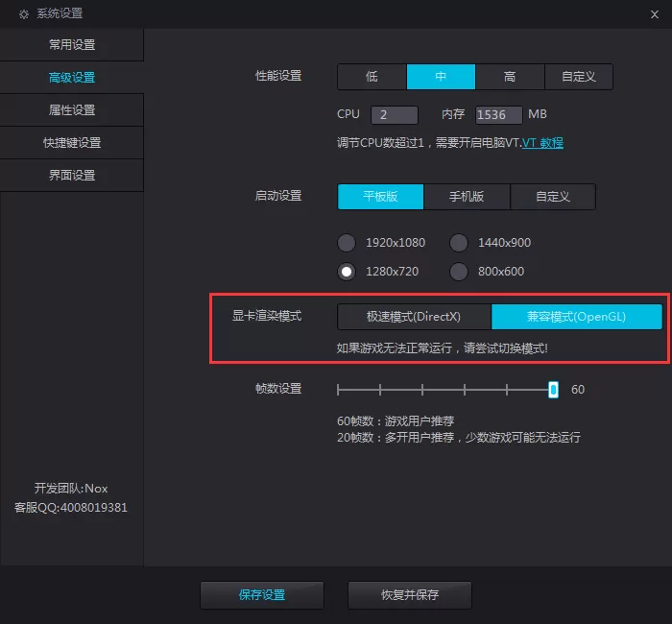
Task: Click the 启动设置 label
Action: [x=278, y=196]
